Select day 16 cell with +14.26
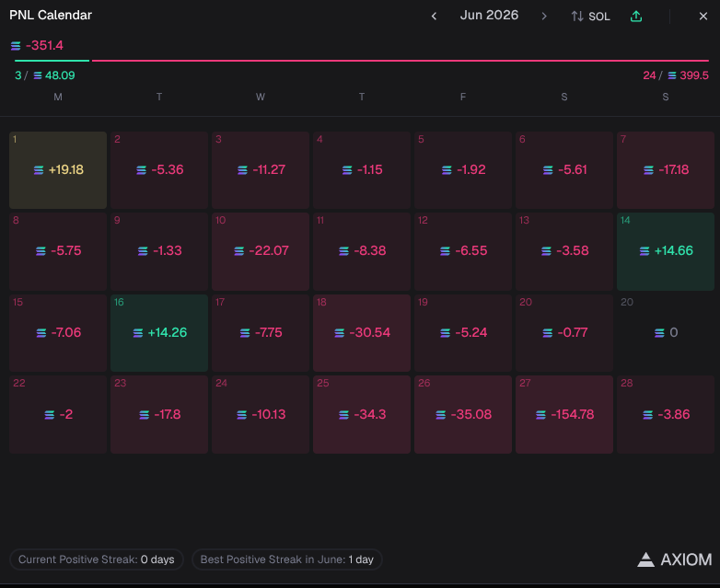 pos(159,333)
